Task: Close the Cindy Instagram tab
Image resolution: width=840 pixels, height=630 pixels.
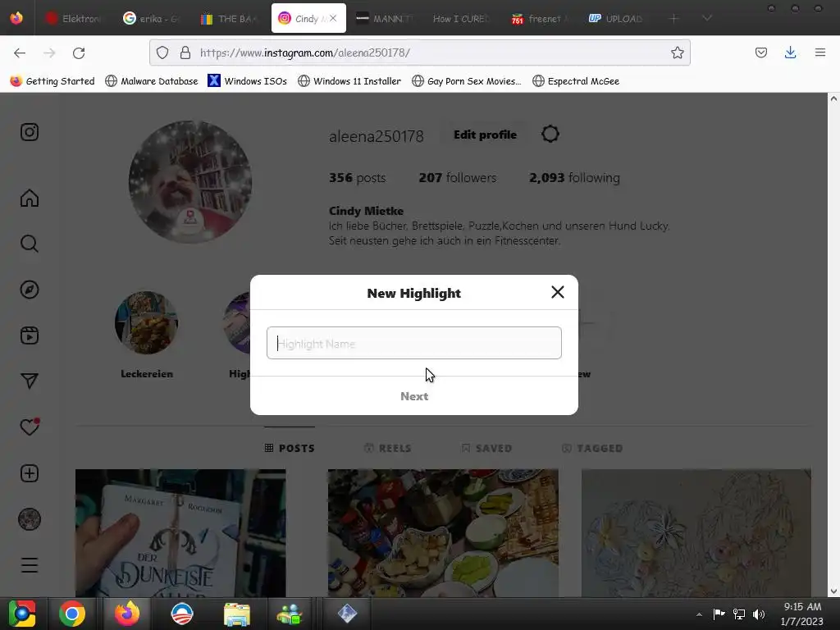Action: [x=333, y=18]
